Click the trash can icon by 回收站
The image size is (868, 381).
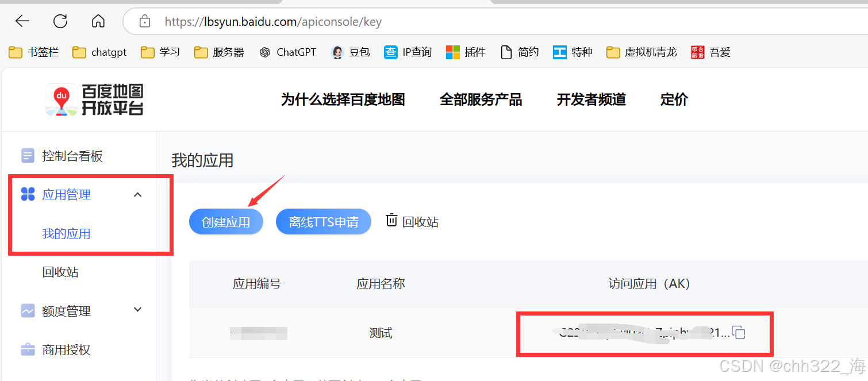pos(391,220)
